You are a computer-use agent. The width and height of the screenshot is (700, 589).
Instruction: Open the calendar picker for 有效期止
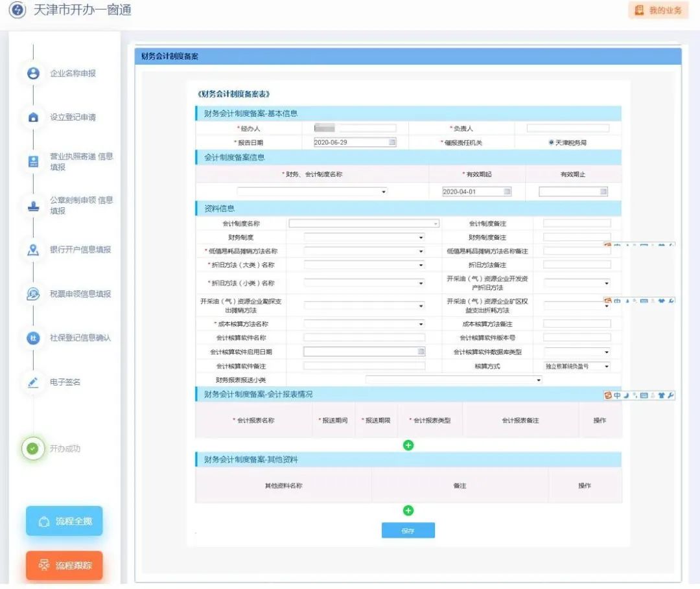tap(603, 191)
